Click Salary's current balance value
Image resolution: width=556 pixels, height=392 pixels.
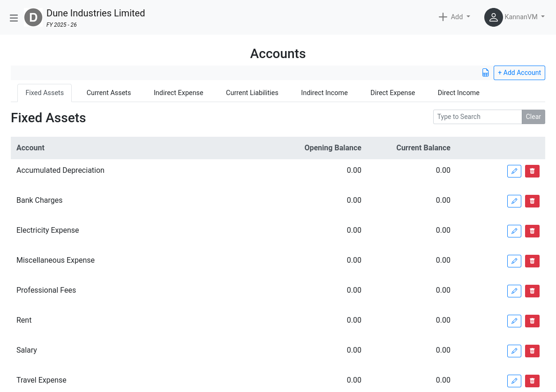(443, 350)
